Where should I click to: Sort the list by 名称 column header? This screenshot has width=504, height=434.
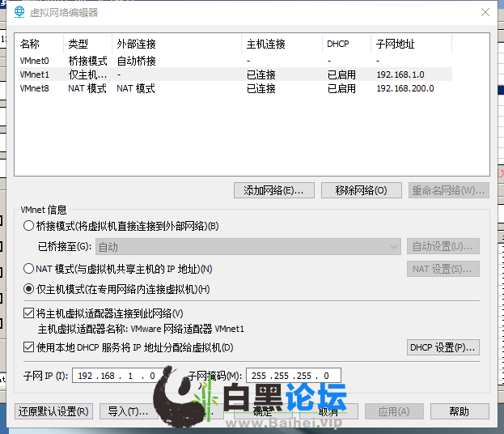tap(30, 44)
